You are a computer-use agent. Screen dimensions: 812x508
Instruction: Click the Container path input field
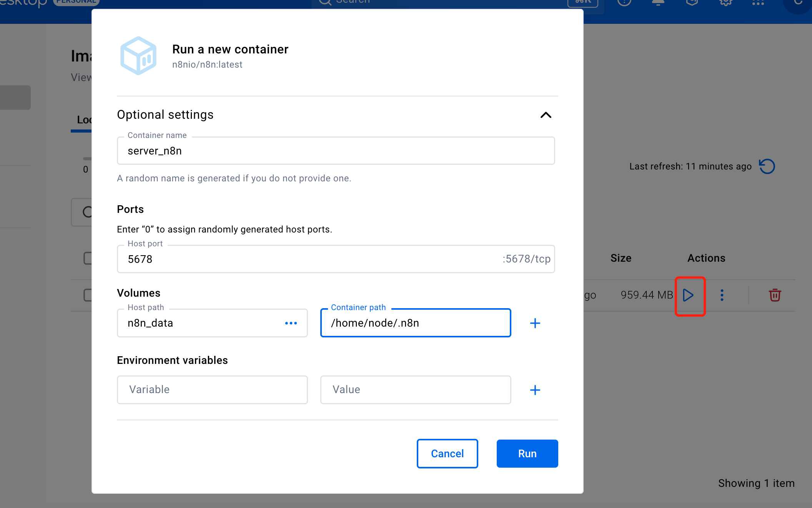tap(415, 323)
